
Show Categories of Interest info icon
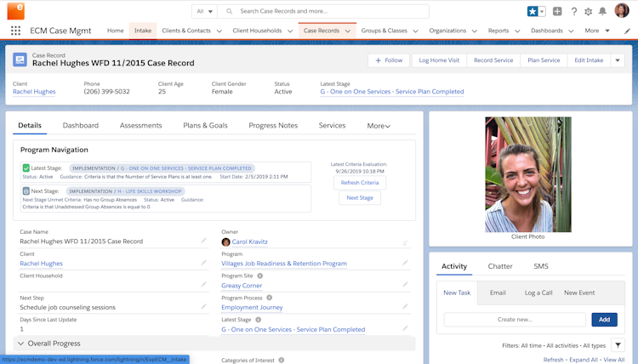282,360
